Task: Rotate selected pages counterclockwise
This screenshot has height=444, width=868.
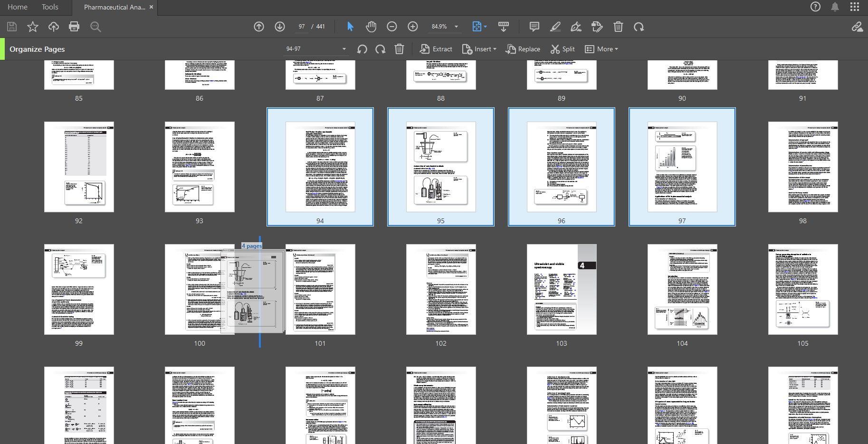Action: 362,49
